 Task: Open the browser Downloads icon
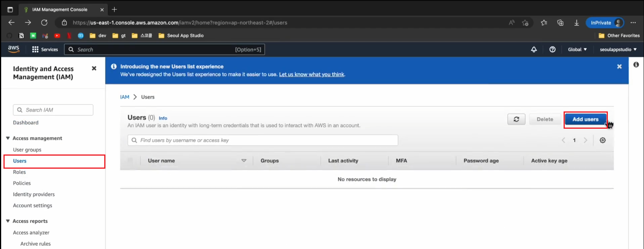pyautogui.click(x=577, y=23)
